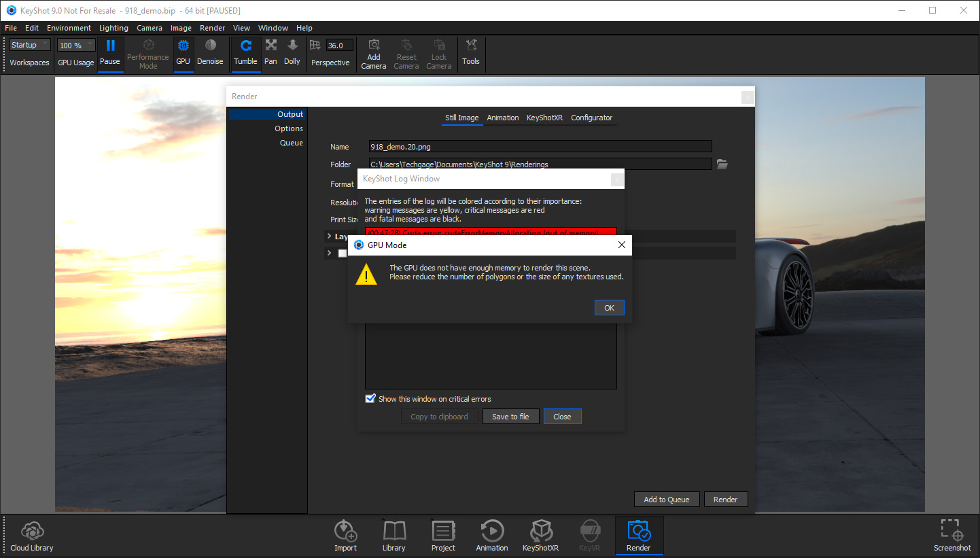Close the KeyShot Log Window via title button
This screenshot has height=558, width=980.
tap(616, 179)
